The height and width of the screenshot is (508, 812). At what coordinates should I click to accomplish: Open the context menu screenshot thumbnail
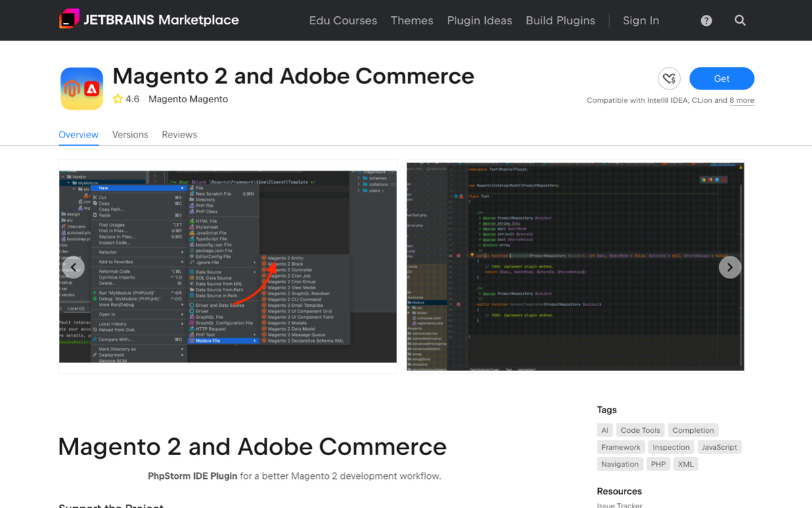(x=228, y=267)
